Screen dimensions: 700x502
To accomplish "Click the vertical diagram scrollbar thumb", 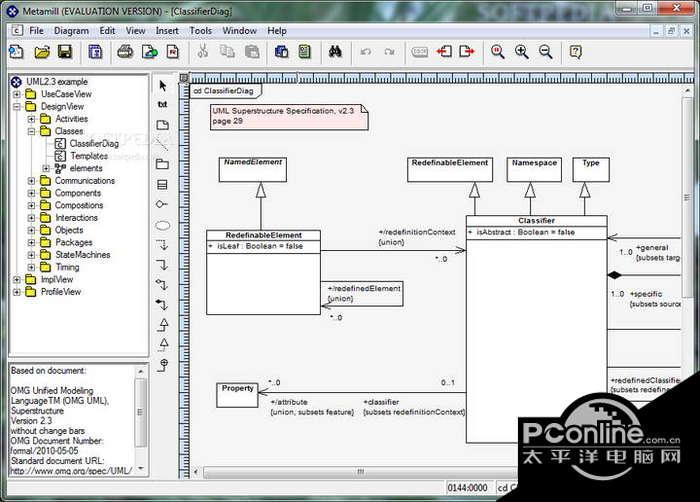I will (x=687, y=197).
